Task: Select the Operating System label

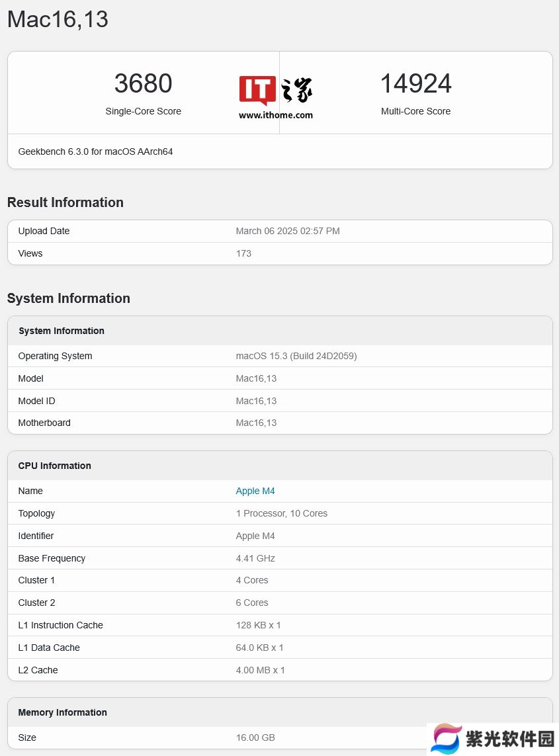Action: coord(55,356)
